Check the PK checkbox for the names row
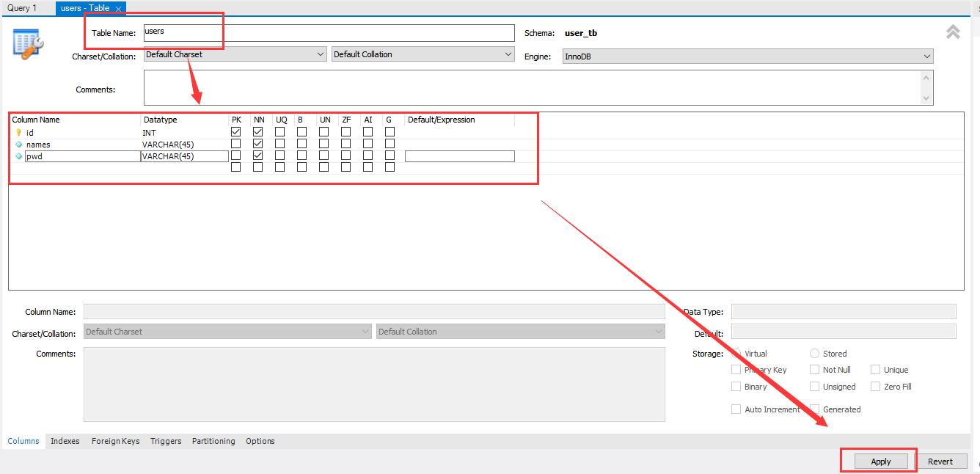980x474 pixels. 236,143
